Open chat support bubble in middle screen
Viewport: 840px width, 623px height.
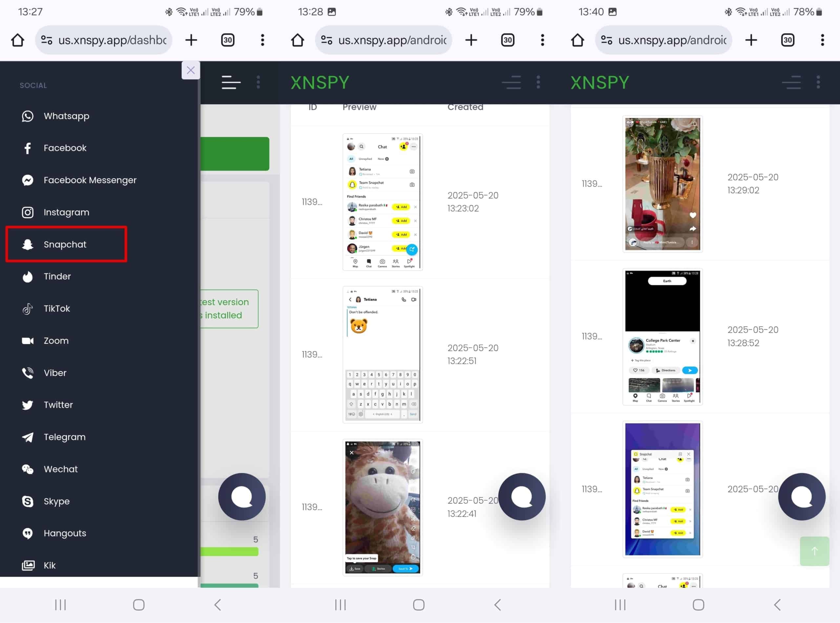pyautogui.click(x=522, y=497)
